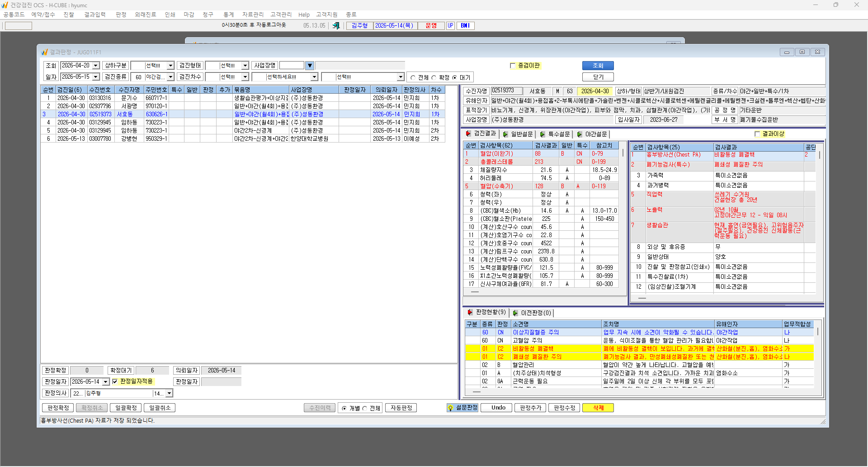868x467 pixels.
Task: Toggle the 결과이상 checkbox
Action: 757,134
